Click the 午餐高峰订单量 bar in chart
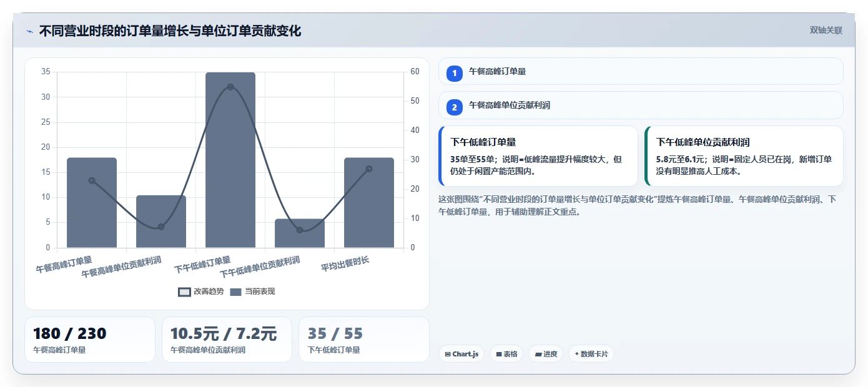The image size is (868, 387). tap(92, 203)
